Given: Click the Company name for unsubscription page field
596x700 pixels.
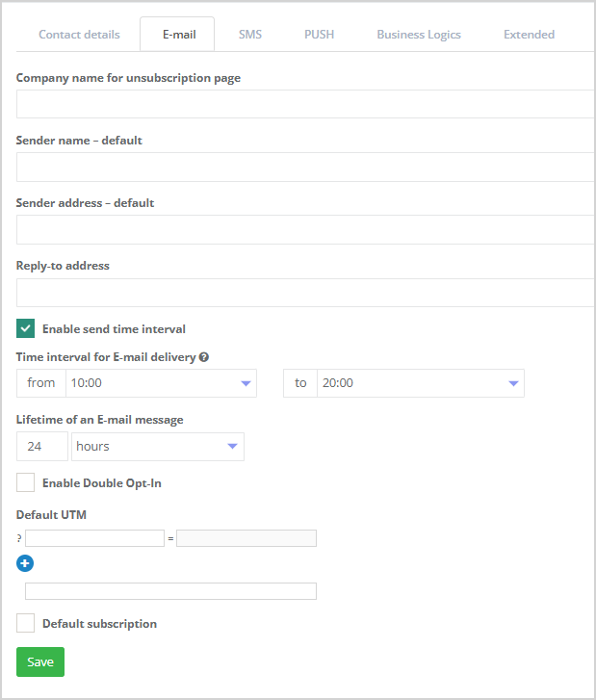Looking at the screenshot, I should (x=305, y=104).
